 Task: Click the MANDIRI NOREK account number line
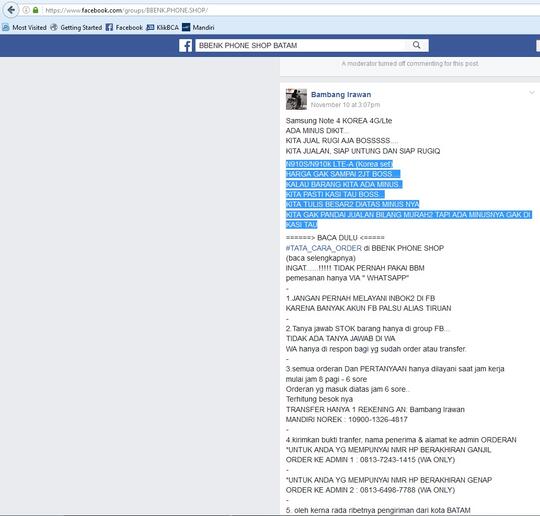(346, 420)
